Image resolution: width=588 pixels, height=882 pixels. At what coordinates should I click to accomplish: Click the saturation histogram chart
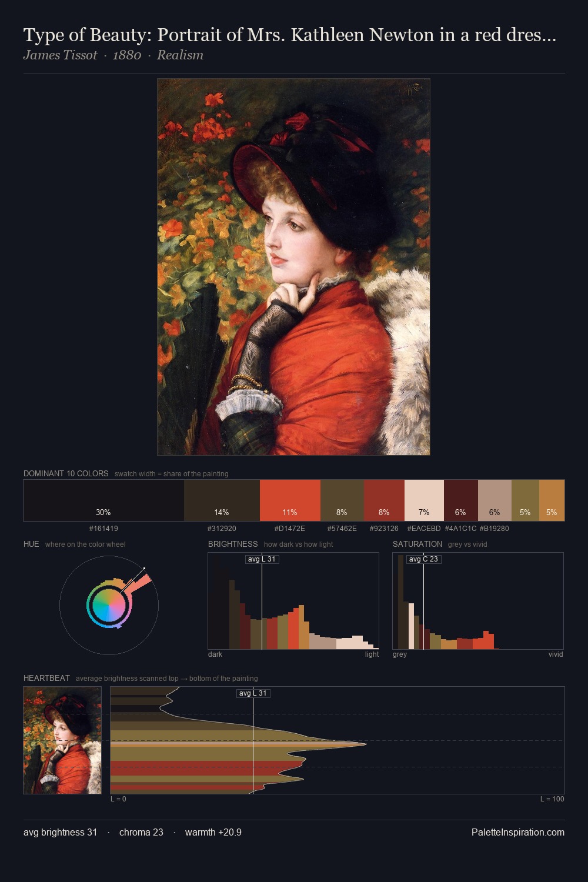tap(478, 601)
